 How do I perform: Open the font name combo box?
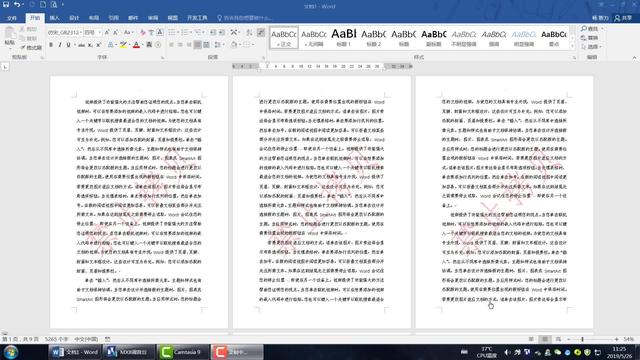coord(64,32)
